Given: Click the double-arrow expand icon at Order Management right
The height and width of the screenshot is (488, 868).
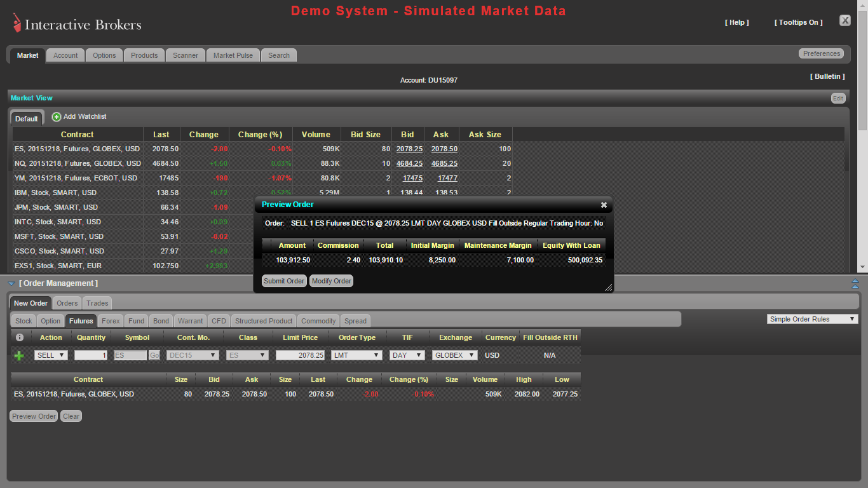Looking at the screenshot, I should pos(855,284).
